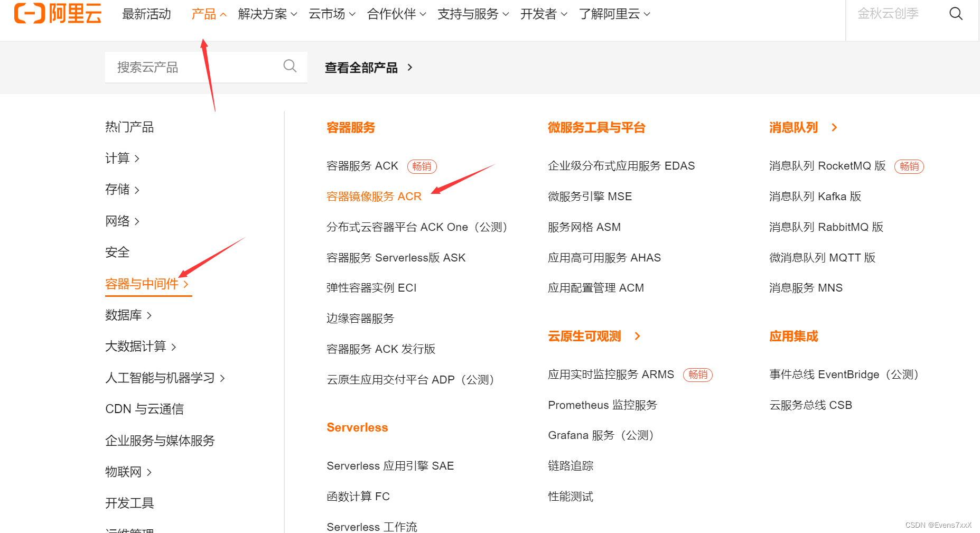
Task: Open 应用配置管理 ACM link
Action: (596, 288)
